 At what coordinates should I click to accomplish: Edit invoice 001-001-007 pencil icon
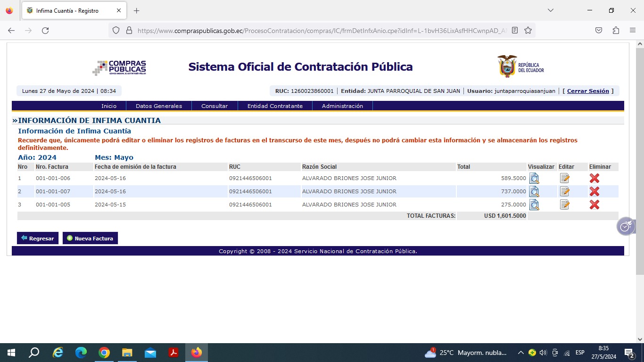tap(564, 191)
